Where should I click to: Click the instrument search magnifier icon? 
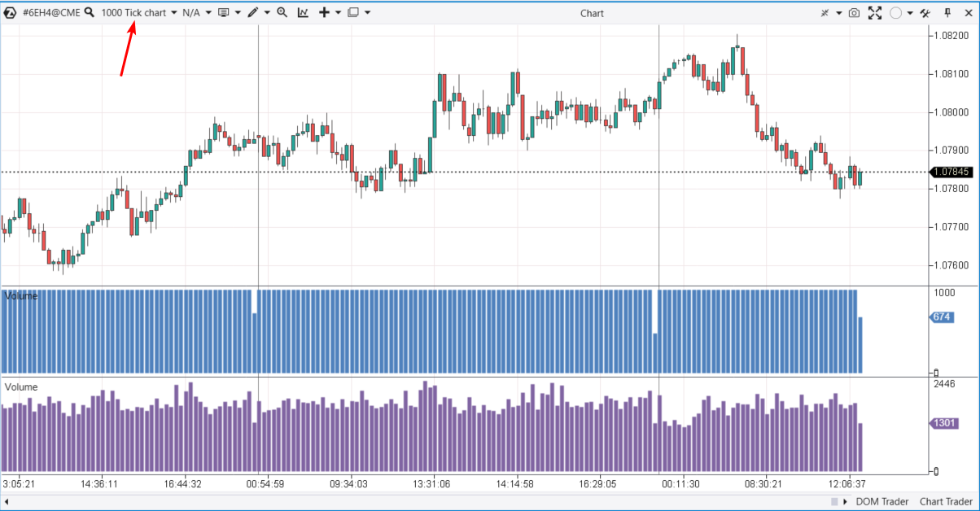click(89, 13)
